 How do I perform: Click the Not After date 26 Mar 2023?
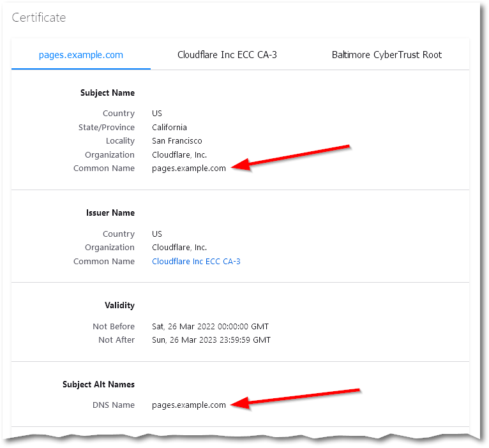211,340
